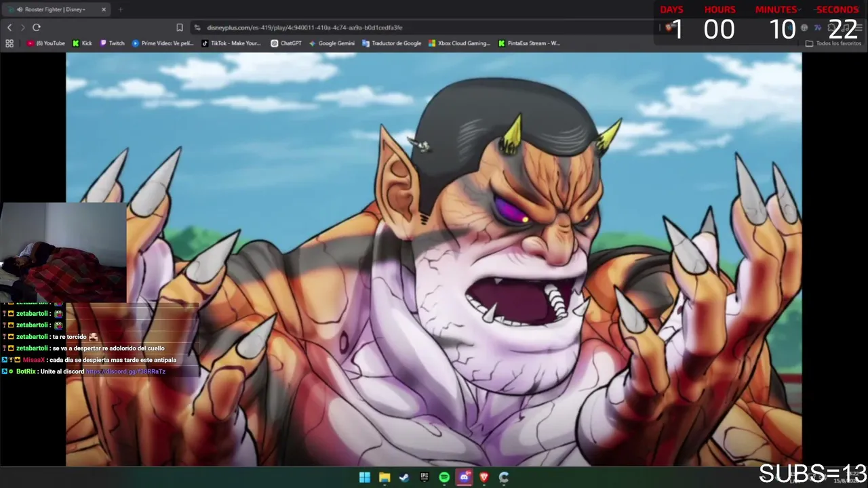Click the MisaaX username in chat
This screenshot has height=488, width=868.
(33, 360)
